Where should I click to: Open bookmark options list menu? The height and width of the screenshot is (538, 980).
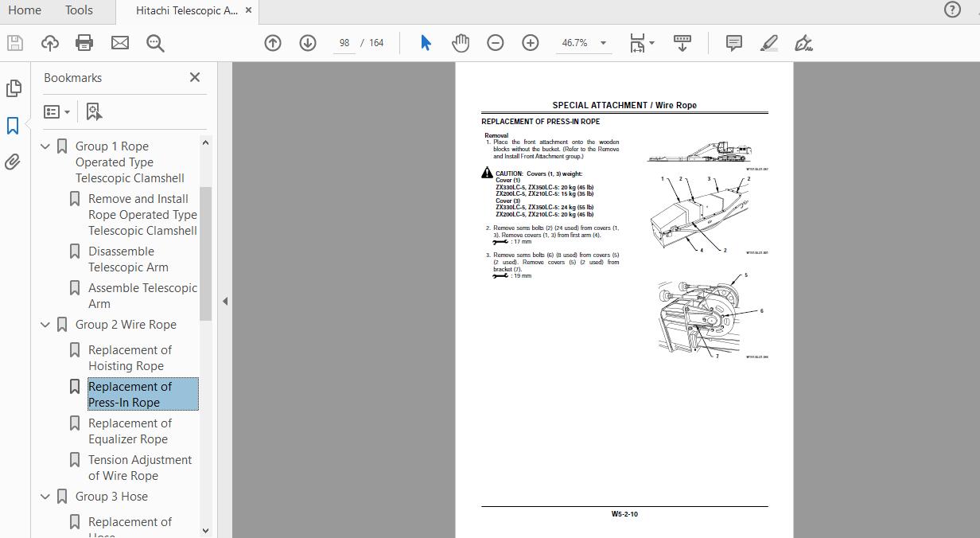[56, 112]
